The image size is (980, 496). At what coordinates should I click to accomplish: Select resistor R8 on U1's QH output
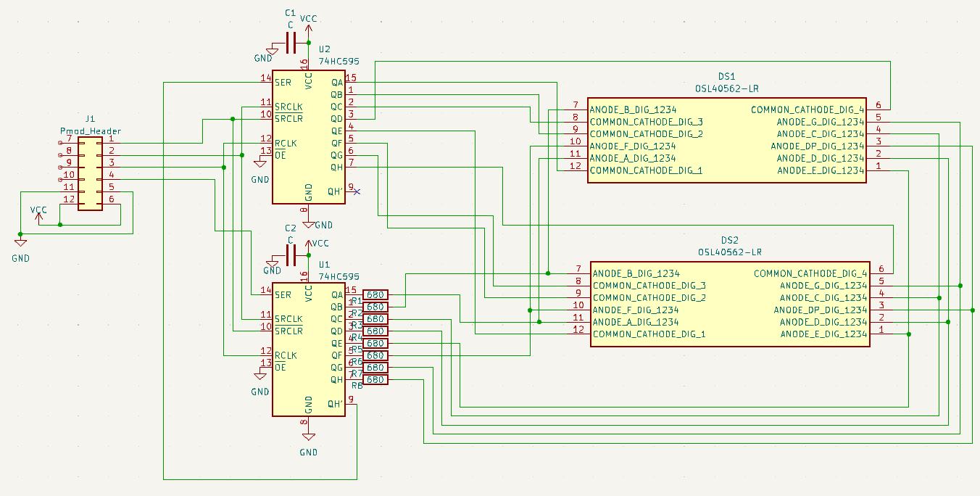(x=375, y=380)
